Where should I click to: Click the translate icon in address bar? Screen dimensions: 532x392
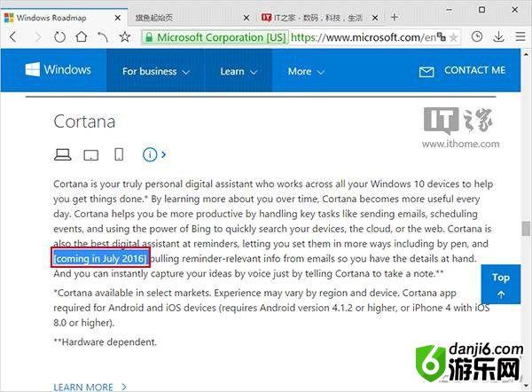442,36
